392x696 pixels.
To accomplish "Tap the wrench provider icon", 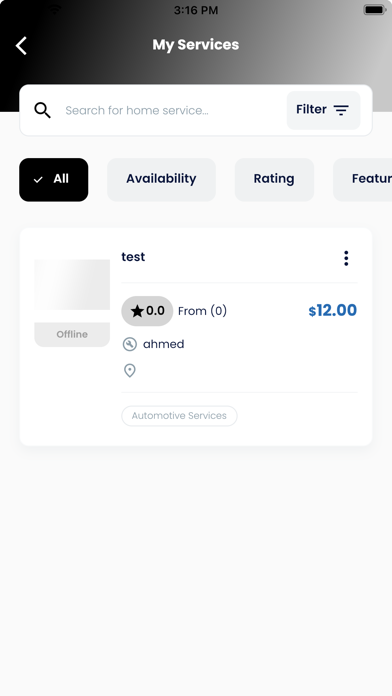I will (130, 344).
